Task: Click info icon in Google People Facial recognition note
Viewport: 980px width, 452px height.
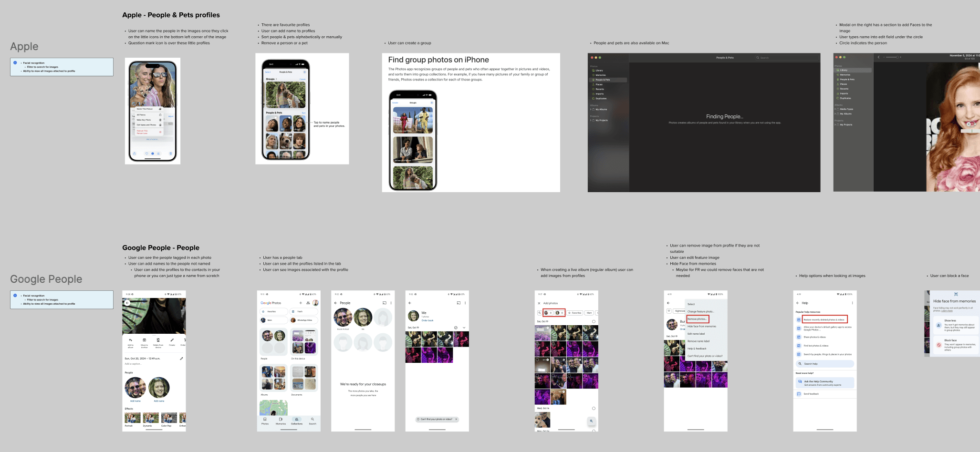Action: coord(15,296)
